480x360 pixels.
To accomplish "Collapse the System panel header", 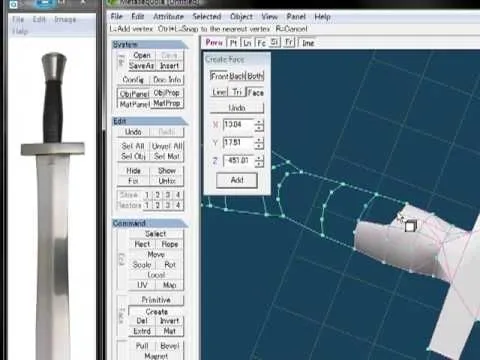I will [150, 44].
